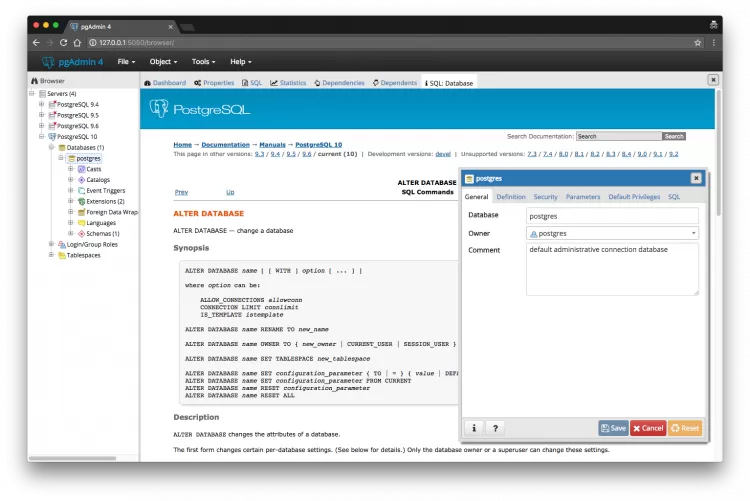
Task: Follow the Manuals breadcrumb link
Action: pos(272,145)
